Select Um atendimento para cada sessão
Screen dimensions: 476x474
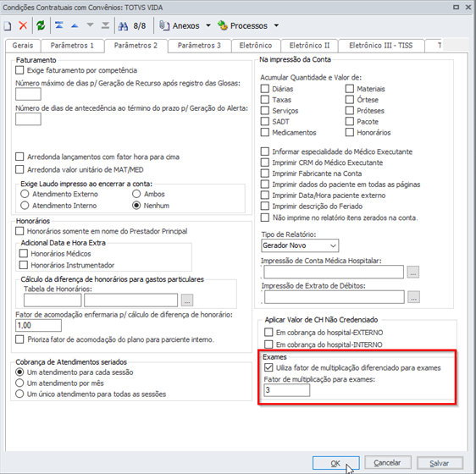click(19, 372)
